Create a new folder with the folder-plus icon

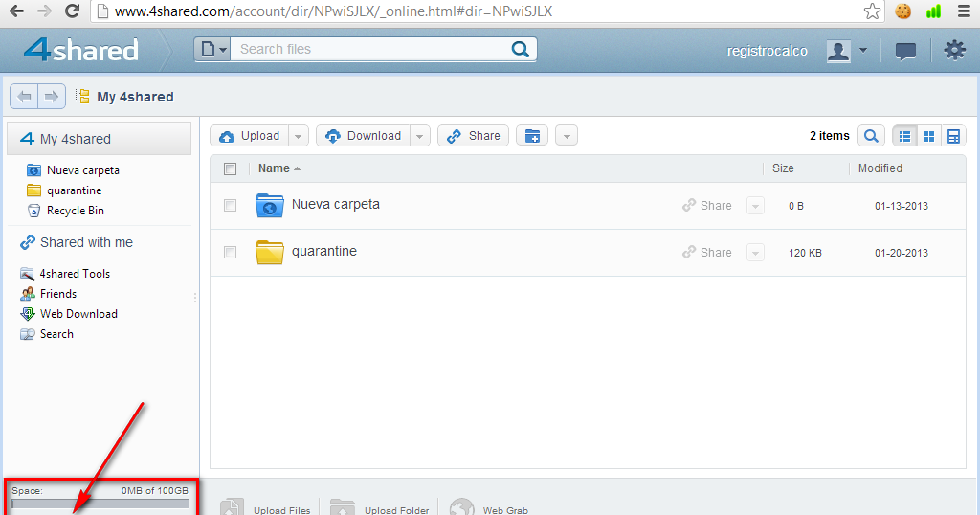(532, 136)
